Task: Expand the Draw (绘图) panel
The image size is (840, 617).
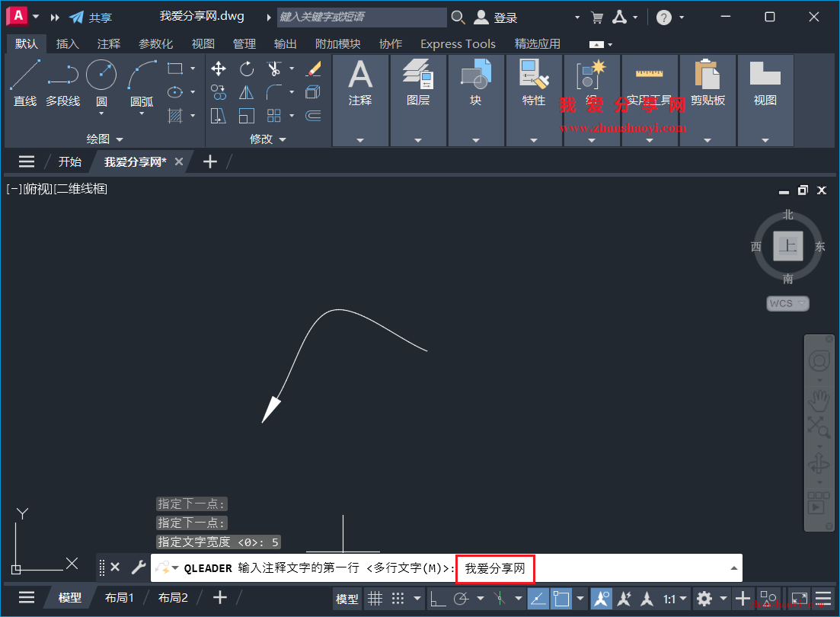Action: click(x=105, y=139)
